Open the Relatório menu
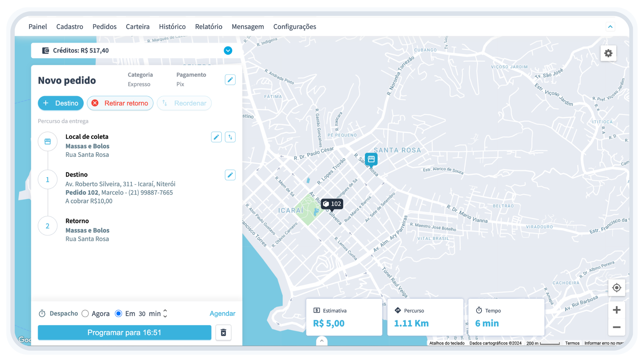 coord(209,27)
